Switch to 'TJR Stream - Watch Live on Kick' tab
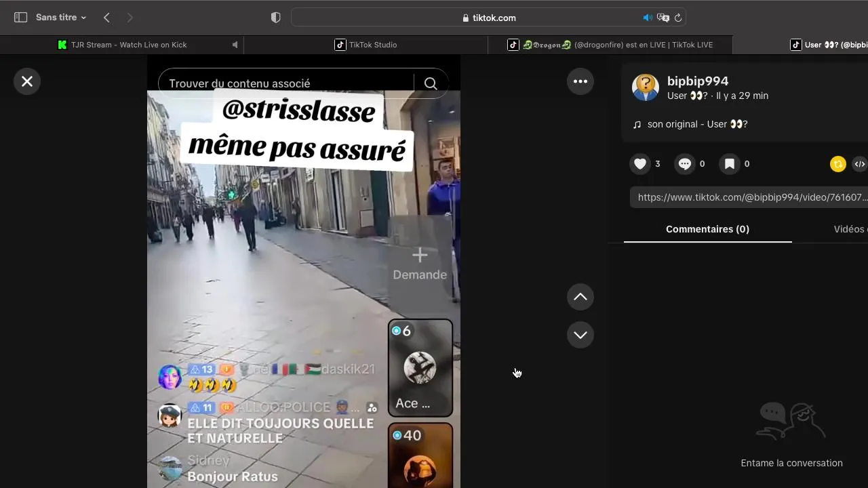 tap(122, 45)
